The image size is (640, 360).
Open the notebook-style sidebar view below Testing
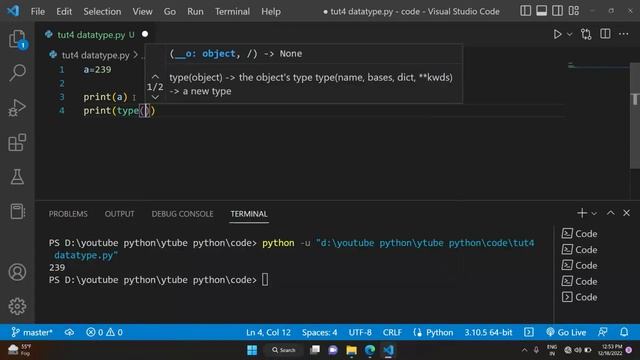pyautogui.click(x=17, y=211)
